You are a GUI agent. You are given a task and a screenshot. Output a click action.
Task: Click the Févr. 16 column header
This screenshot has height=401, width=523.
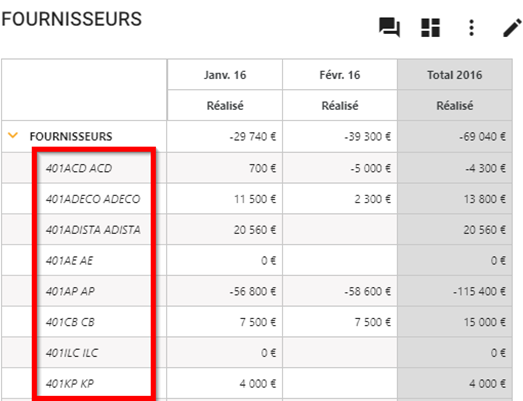click(x=340, y=75)
